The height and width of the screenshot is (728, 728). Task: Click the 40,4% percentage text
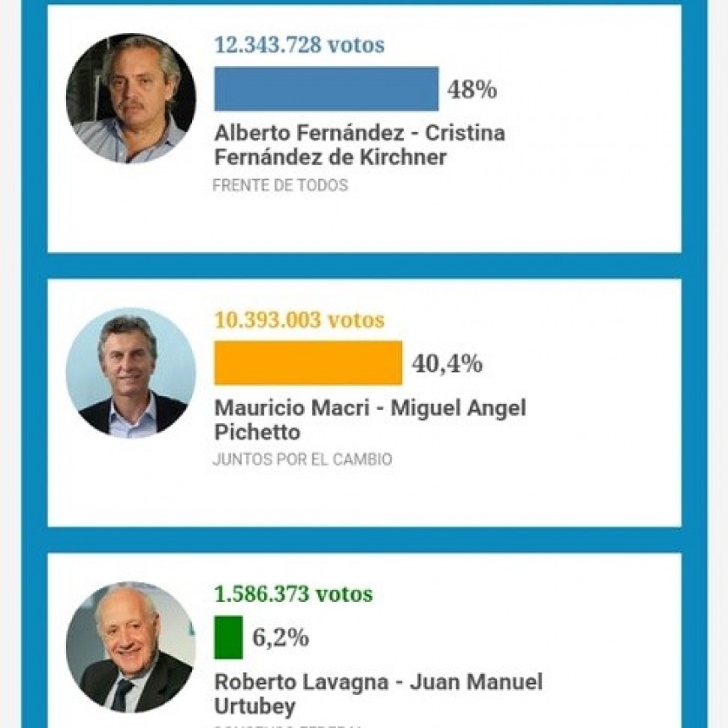pos(447,363)
